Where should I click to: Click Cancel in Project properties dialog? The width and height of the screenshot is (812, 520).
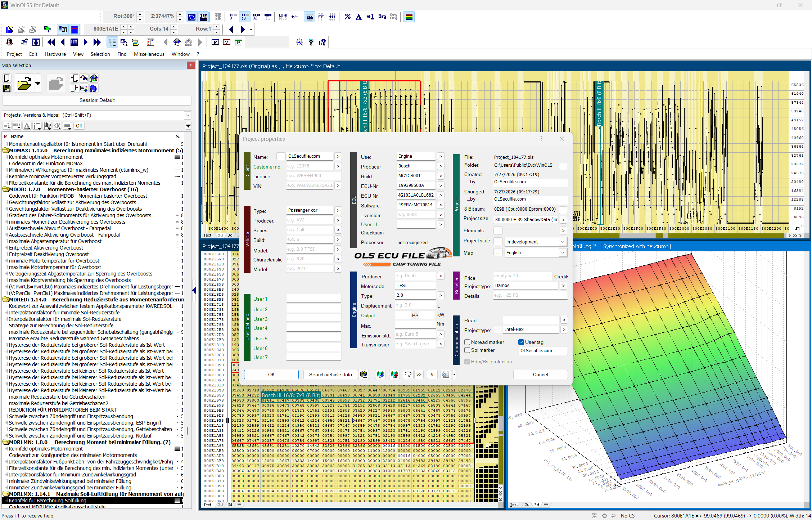(540, 375)
